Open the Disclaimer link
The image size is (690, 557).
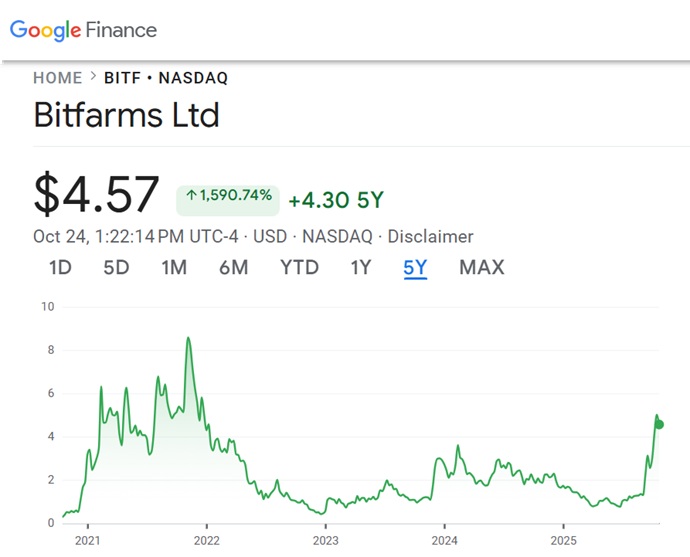[430, 237]
